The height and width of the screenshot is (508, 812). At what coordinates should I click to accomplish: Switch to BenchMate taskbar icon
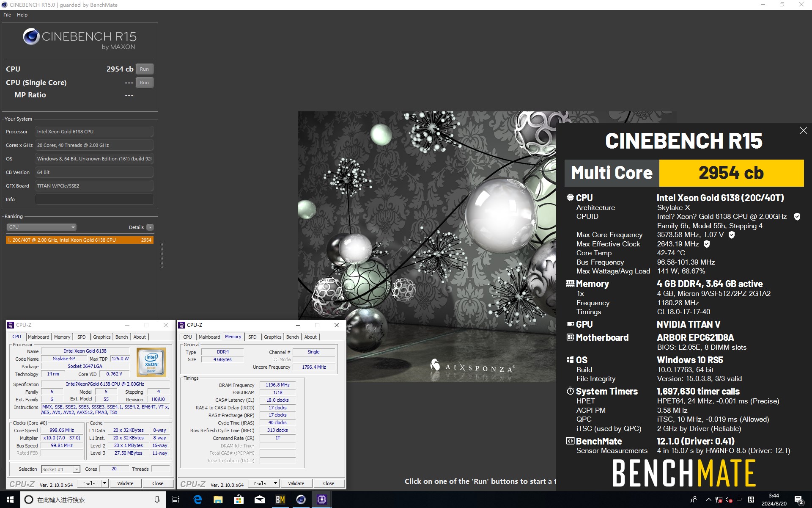[x=280, y=500]
